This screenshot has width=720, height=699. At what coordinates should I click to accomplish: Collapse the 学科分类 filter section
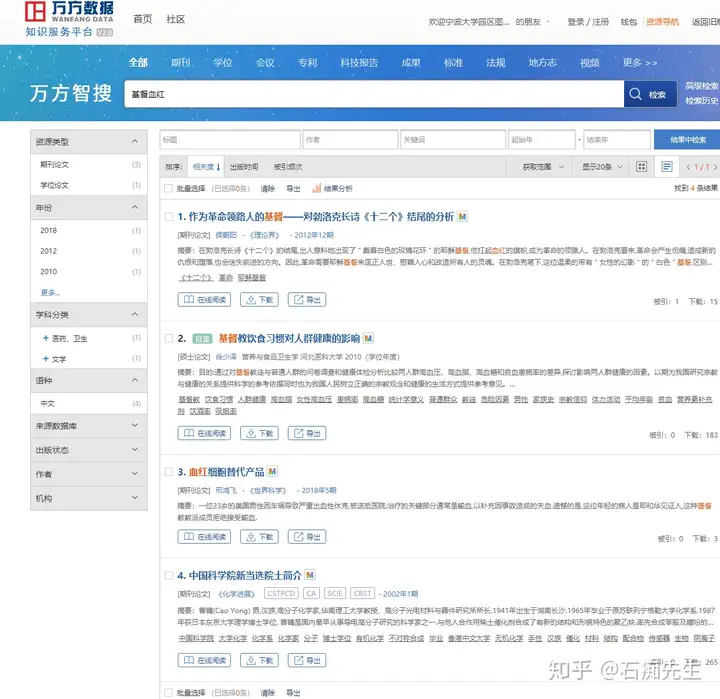pyautogui.click(x=135, y=315)
